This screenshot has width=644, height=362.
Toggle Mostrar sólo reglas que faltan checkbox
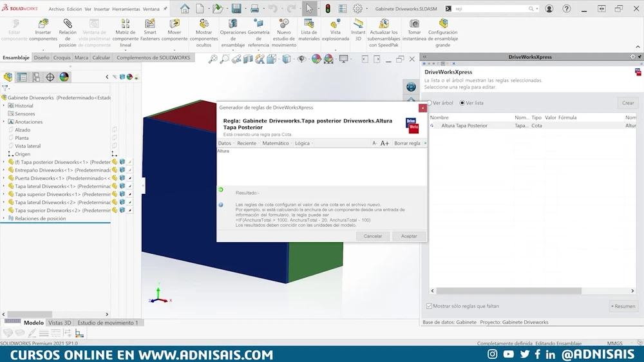pyautogui.click(x=429, y=306)
